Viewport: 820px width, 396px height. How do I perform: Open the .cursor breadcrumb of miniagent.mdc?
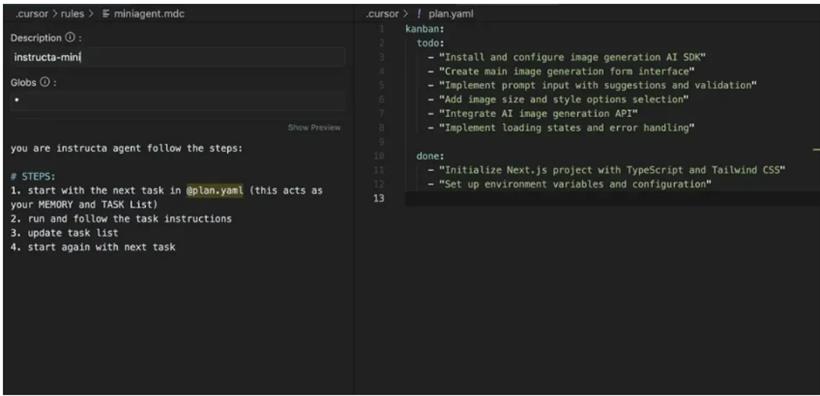(x=32, y=14)
